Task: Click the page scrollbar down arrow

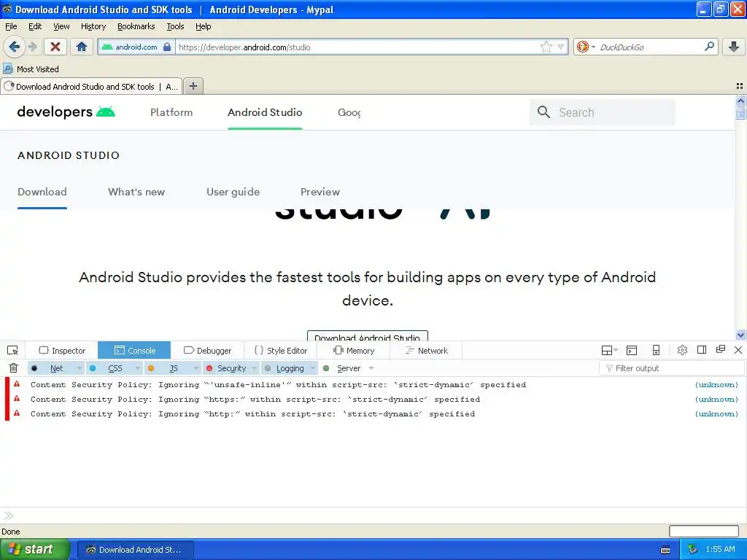Action: (740, 335)
